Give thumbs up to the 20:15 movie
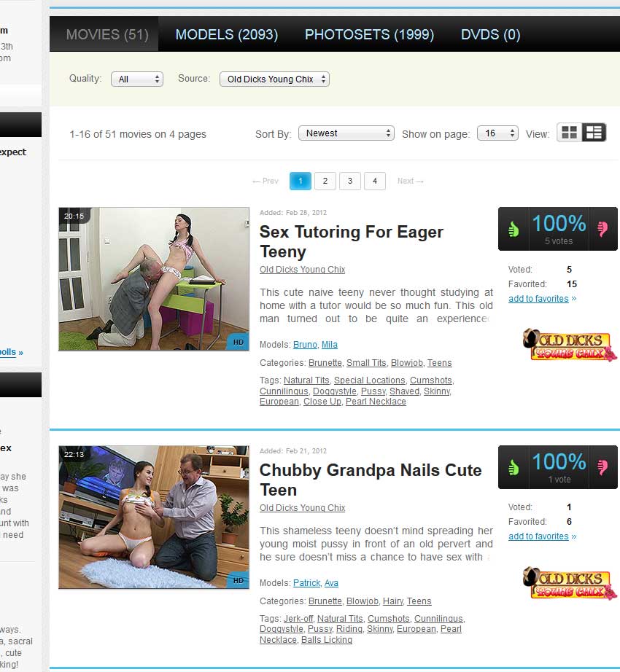Image resolution: width=620 pixels, height=672 pixels. 514,230
